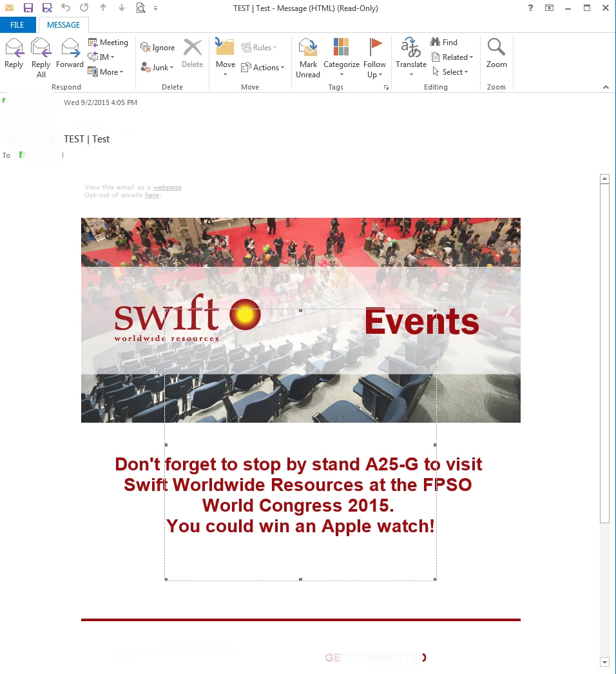The height and width of the screenshot is (674, 616).
Task: Click the opt-out 'here' link
Action: [151, 195]
